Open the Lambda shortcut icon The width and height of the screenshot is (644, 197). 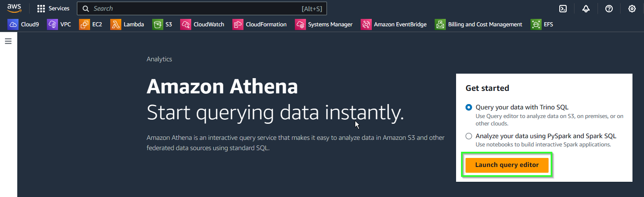point(116,25)
